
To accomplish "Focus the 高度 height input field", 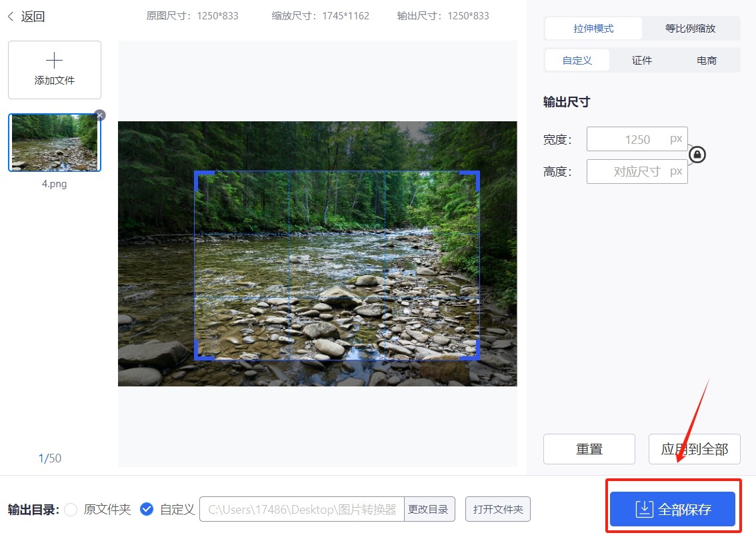I will [630, 171].
